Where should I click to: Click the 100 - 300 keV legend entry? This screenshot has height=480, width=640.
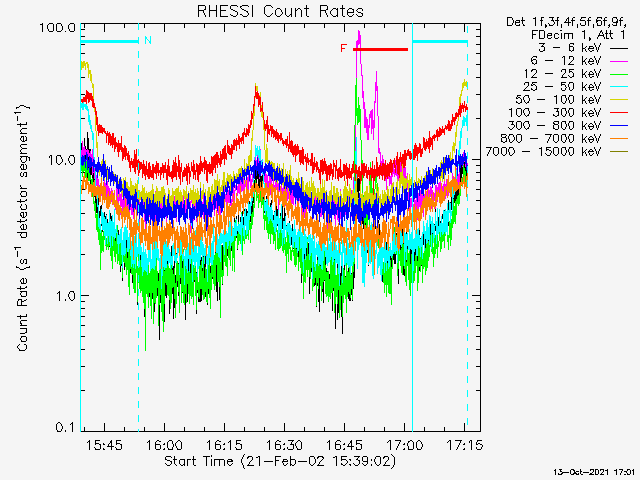[x=568, y=113]
